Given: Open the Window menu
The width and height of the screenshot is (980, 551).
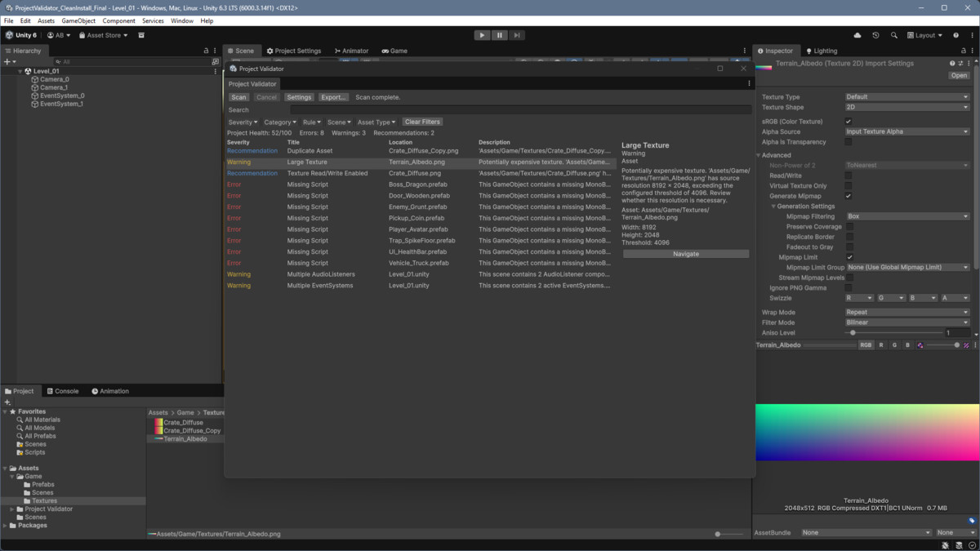Looking at the screenshot, I should [182, 20].
